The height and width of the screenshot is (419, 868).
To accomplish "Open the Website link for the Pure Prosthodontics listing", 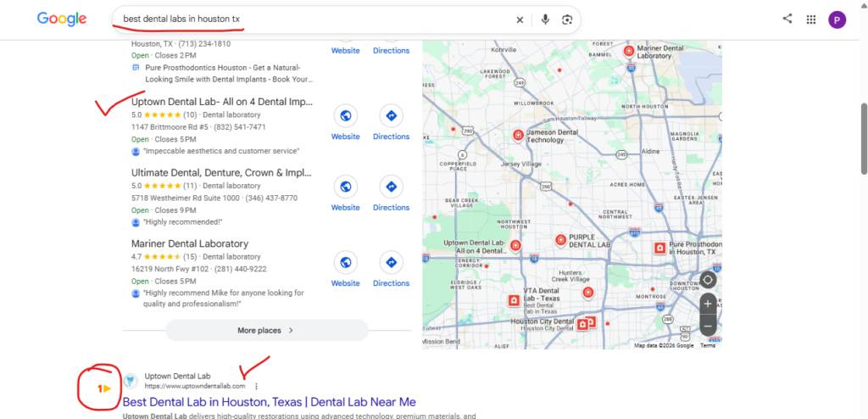I will [x=346, y=50].
